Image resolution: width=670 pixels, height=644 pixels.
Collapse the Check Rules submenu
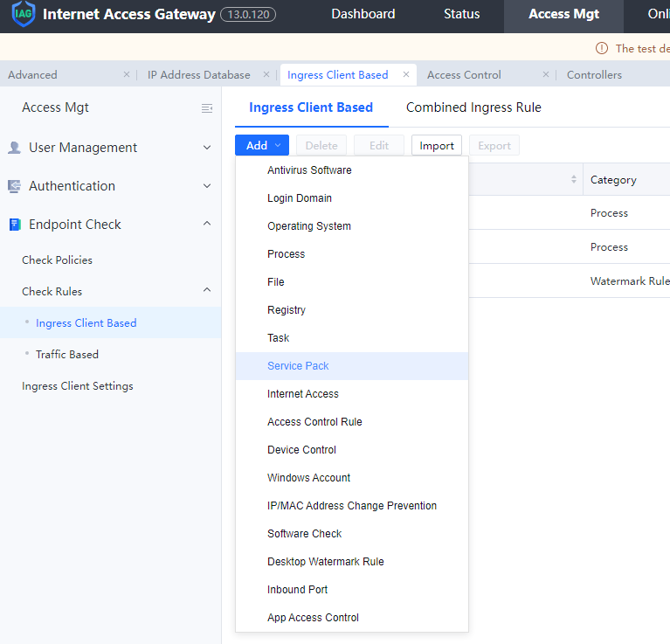pyautogui.click(x=207, y=291)
